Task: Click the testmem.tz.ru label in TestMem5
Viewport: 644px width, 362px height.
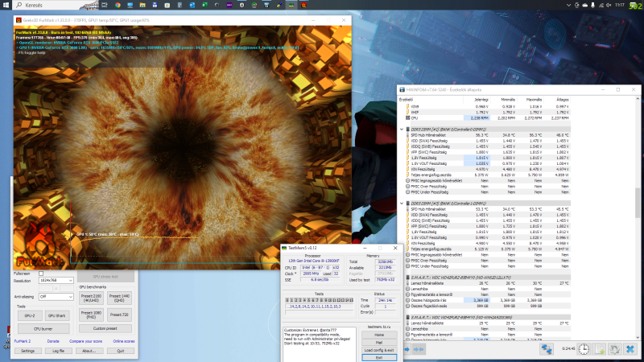Action: (x=378, y=327)
